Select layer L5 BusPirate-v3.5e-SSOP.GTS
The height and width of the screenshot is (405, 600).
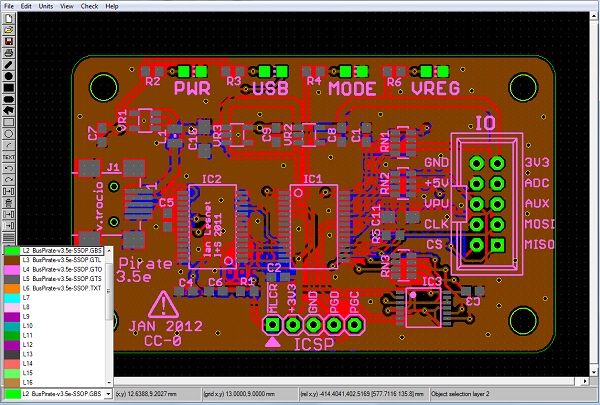click(54, 279)
